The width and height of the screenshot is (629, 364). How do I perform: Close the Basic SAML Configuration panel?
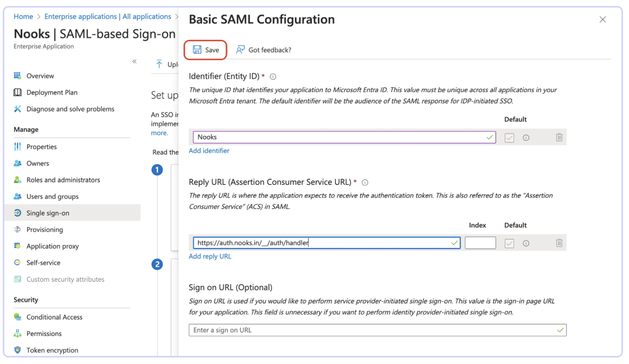(602, 19)
